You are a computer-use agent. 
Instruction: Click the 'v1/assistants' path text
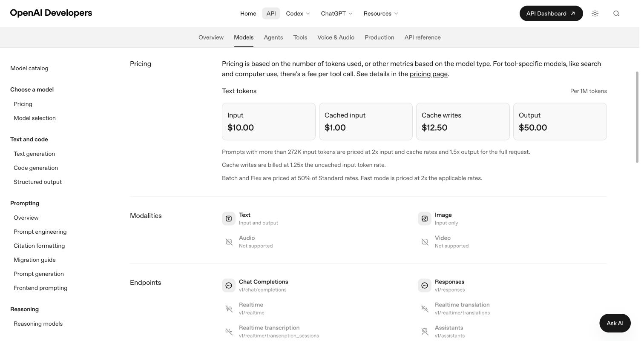pyautogui.click(x=449, y=336)
